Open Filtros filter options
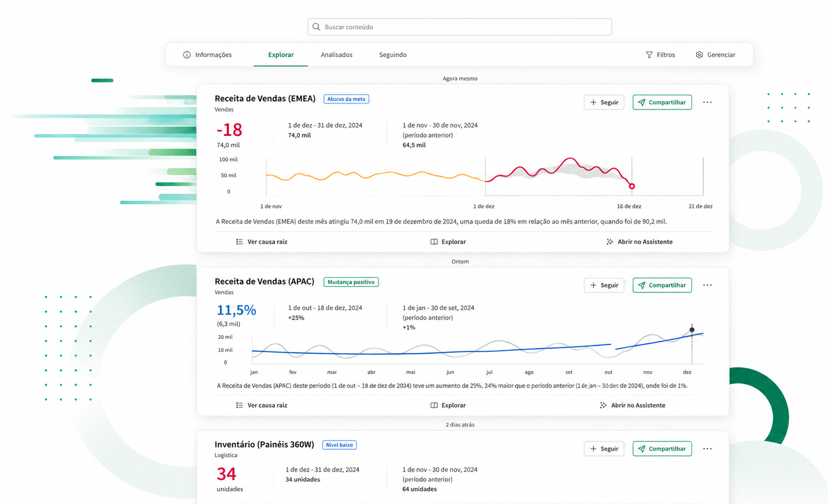This screenshot has height=504, width=828. (x=660, y=55)
